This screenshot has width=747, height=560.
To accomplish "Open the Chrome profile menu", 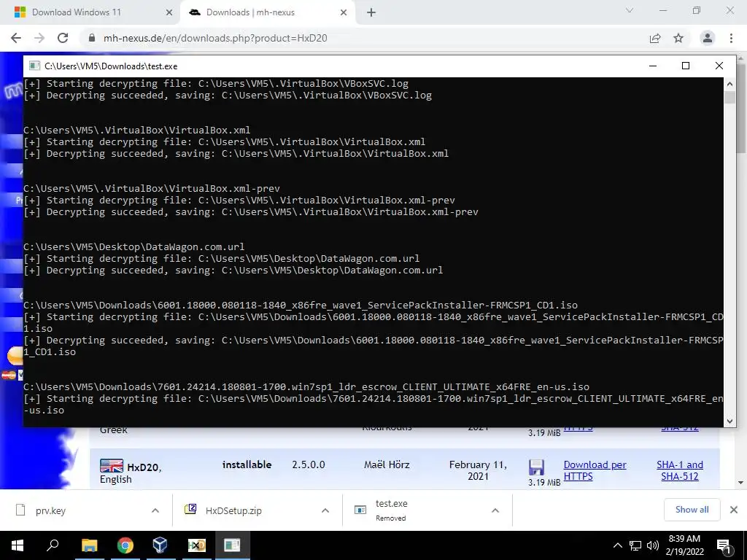I will pyautogui.click(x=708, y=38).
